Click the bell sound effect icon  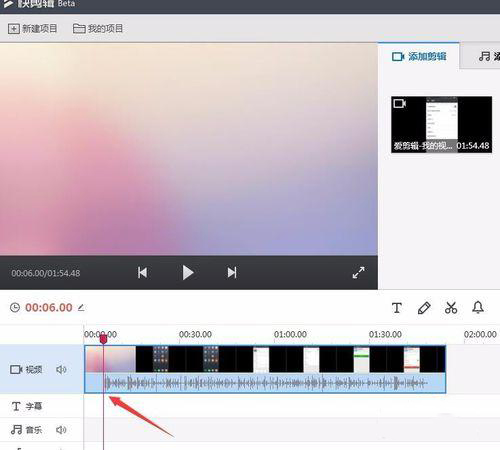click(478, 307)
